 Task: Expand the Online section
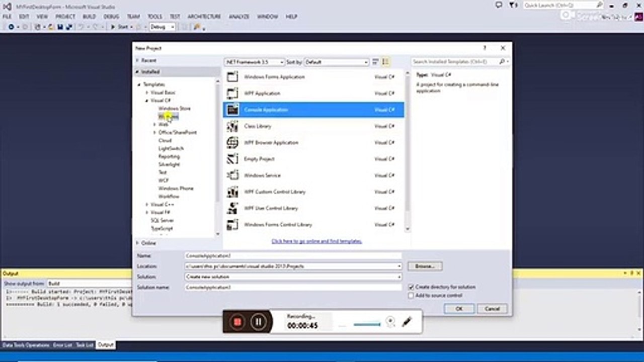(137, 243)
